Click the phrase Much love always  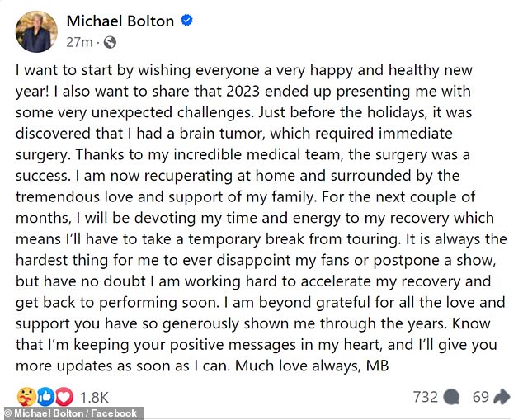pyautogui.click(x=298, y=366)
